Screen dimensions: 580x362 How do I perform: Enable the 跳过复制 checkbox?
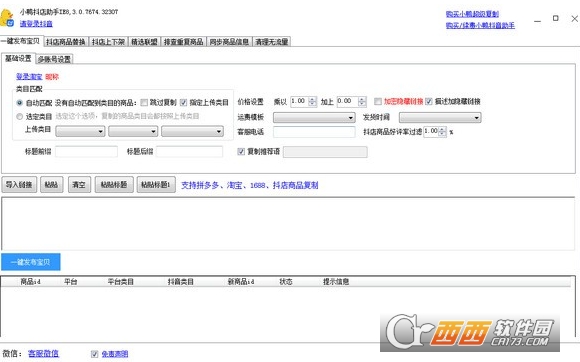pos(144,102)
